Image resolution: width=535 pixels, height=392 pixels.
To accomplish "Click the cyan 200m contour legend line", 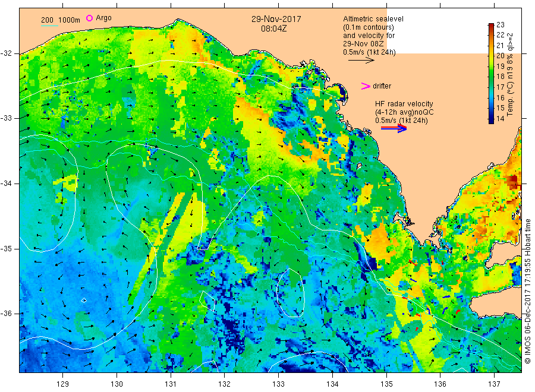I will click(x=49, y=26).
